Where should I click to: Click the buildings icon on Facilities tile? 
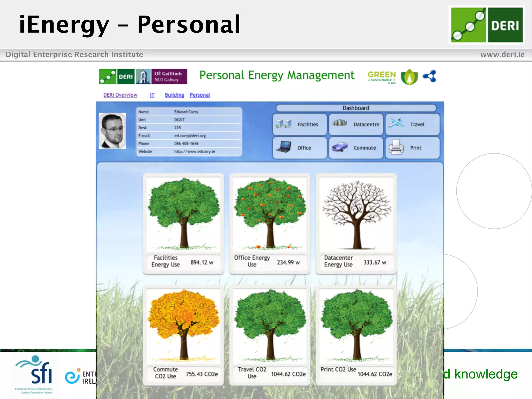[x=283, y=124]
